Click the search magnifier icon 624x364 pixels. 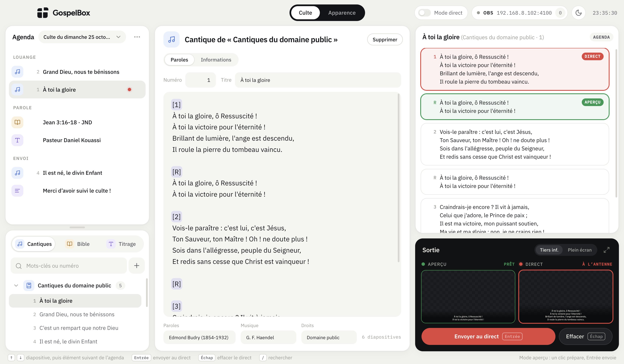click(x=19, y=266)
